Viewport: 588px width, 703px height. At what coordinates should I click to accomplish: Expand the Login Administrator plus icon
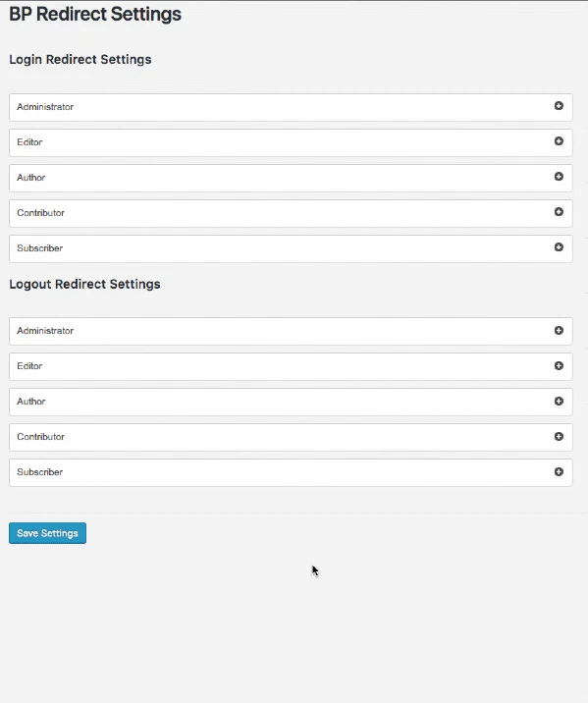click(x=559, y=106)
